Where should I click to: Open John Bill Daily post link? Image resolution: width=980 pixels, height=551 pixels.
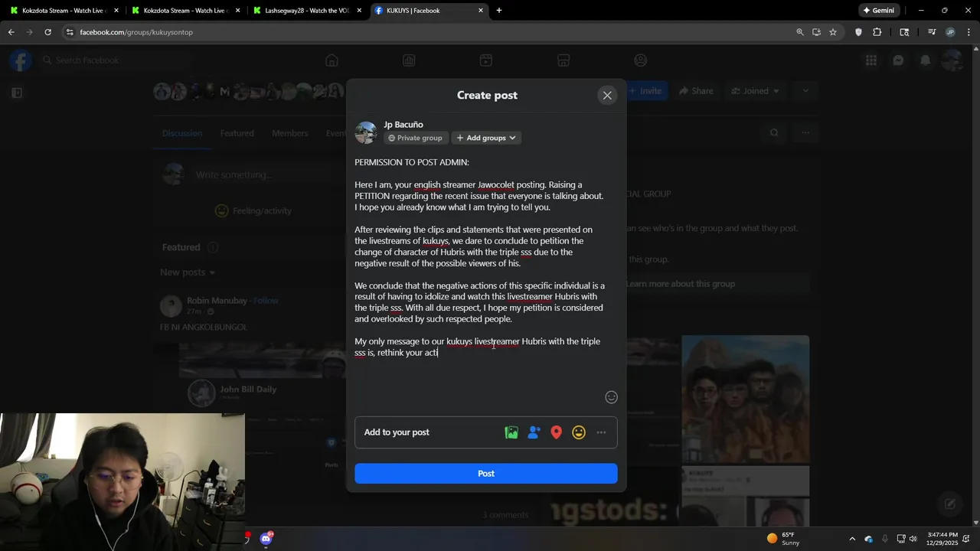tap(248, 389)
